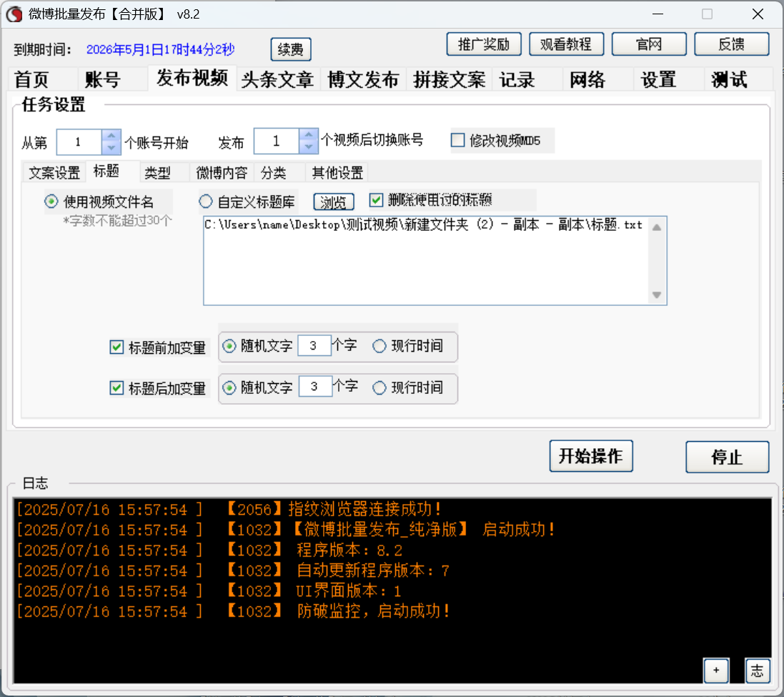Decrease the starting account number spinner
The width and height of the screenshot is (784, 697).
point(111,148)
